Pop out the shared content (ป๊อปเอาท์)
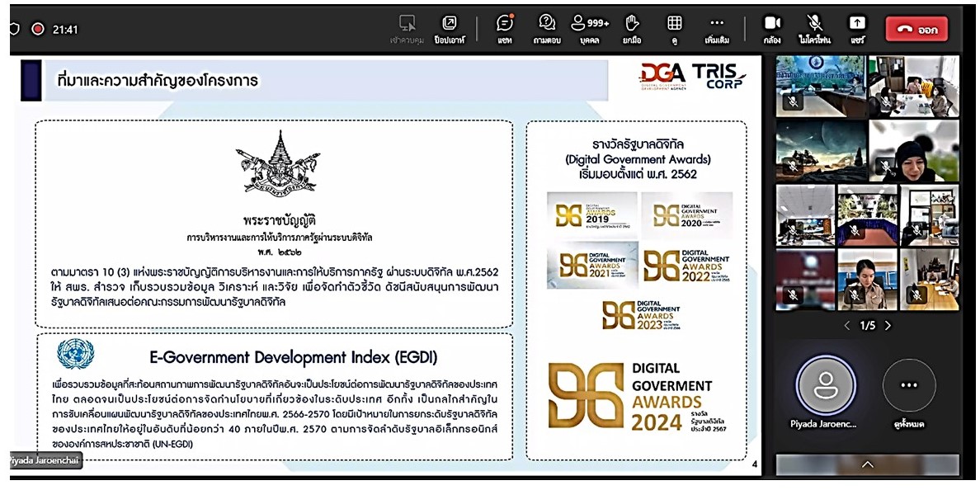Viewport: 980px width, 490px height. point(450,29)
